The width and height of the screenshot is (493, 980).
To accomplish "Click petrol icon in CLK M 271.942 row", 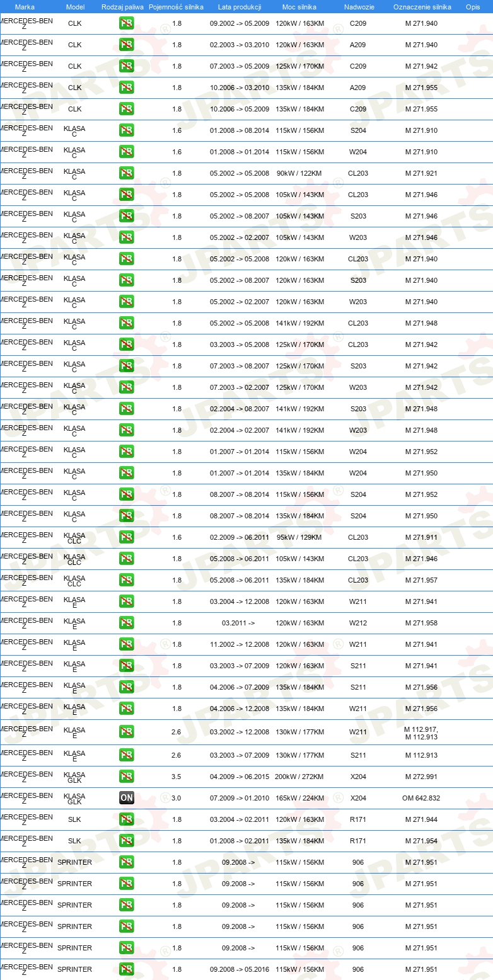I will 126,66.
